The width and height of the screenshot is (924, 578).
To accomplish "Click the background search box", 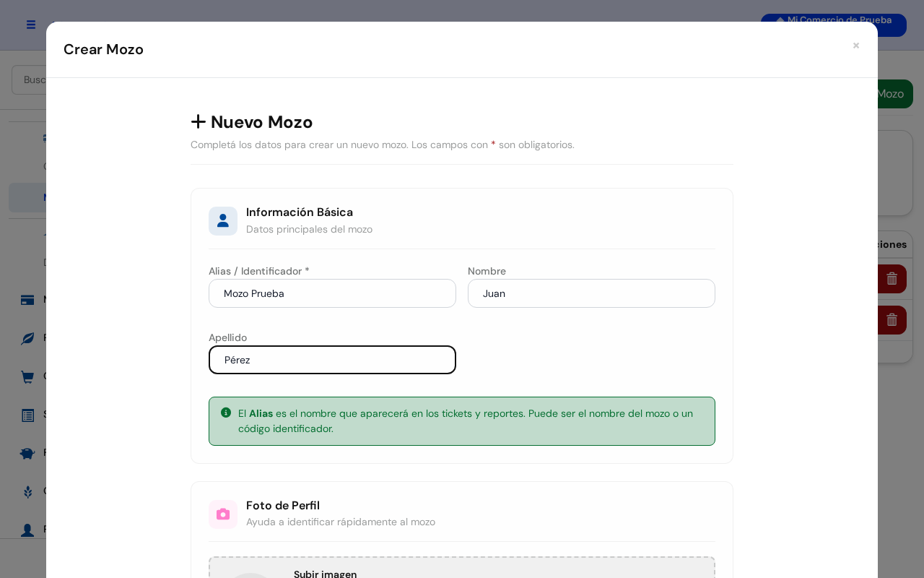I will [x=29, y=79].
